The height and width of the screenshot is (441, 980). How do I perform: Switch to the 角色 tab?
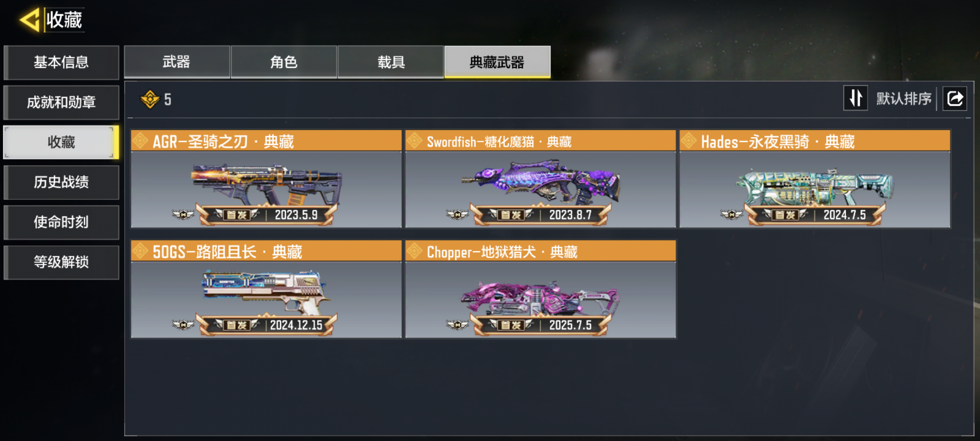tap(284, 62)
